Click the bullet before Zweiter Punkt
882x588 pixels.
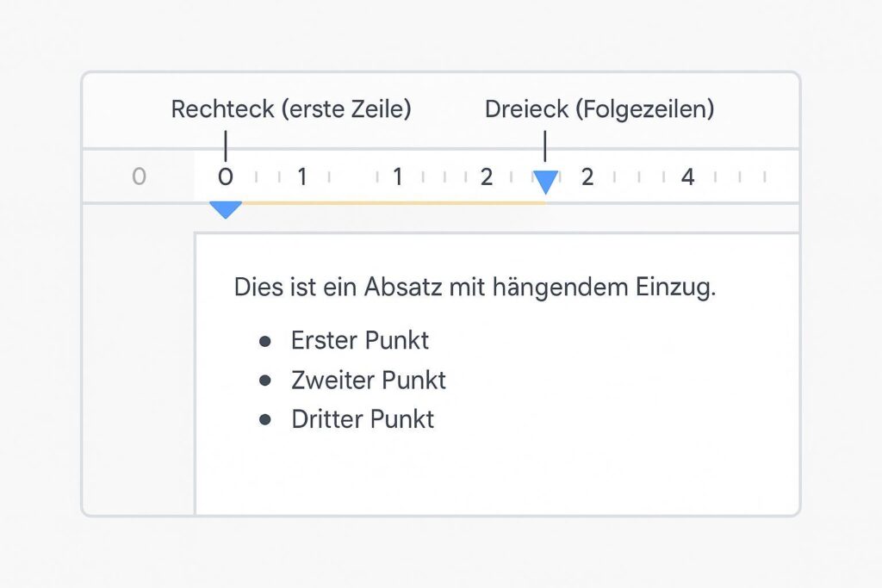click(x=265, y=380)
